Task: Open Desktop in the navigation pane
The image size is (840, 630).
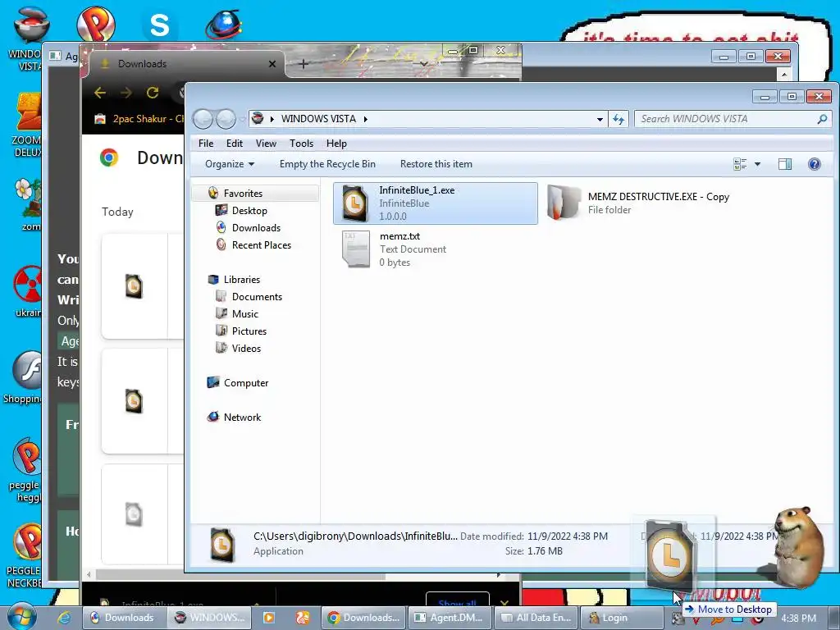Action: 249,211
